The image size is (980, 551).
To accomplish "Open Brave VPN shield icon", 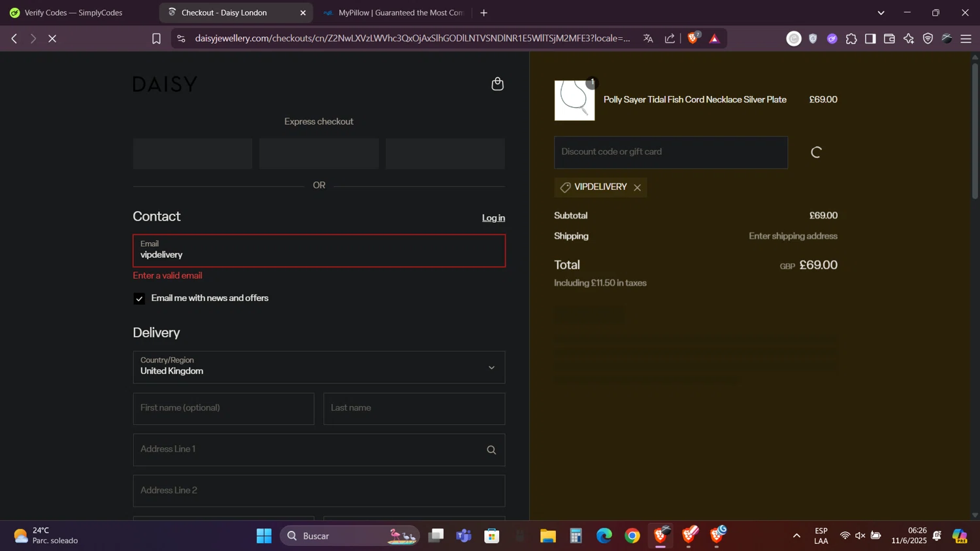I will coord(928,39).
